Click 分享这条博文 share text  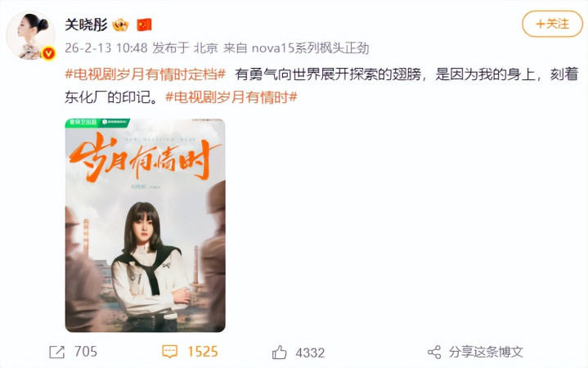(486, 352)
